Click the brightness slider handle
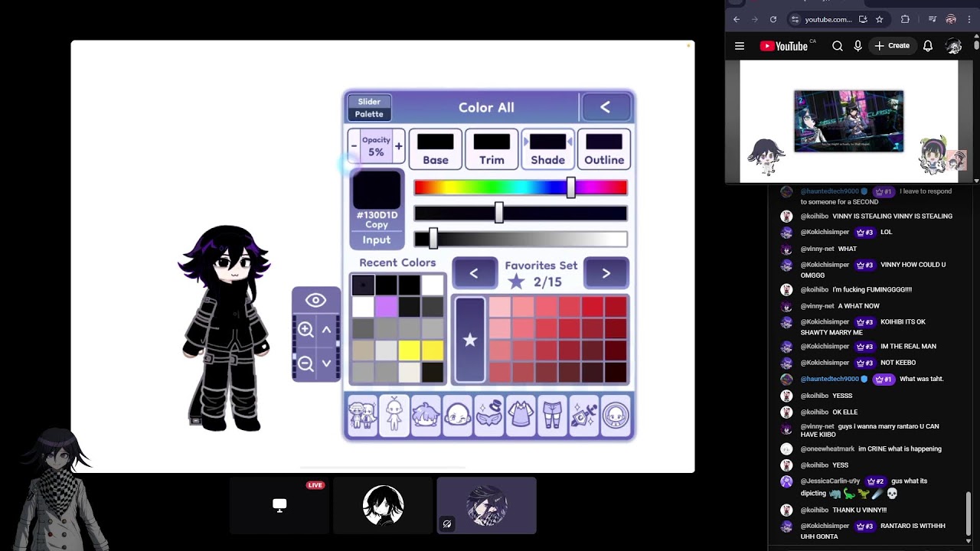The height and width of the screenshot is (551, 980). [433, 239]
